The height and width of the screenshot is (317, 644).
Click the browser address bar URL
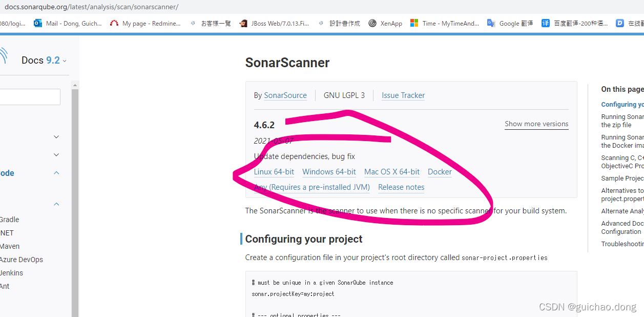91,7
